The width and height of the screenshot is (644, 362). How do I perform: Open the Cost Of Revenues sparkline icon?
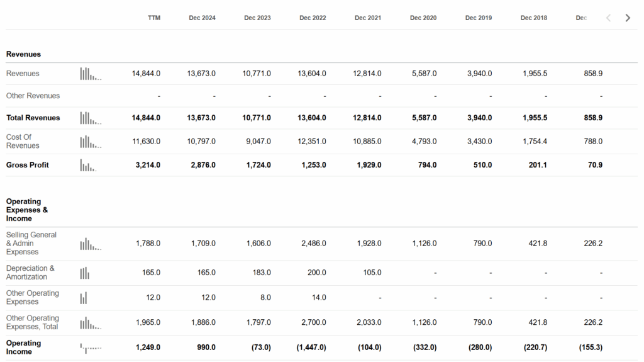click(x=91, y=142)
